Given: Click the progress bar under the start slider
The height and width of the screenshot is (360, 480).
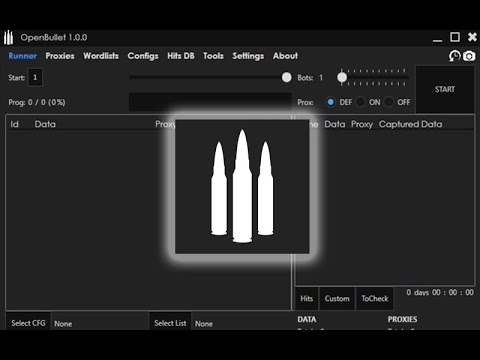Looking at the screenshot, I should tap(210, 102).
